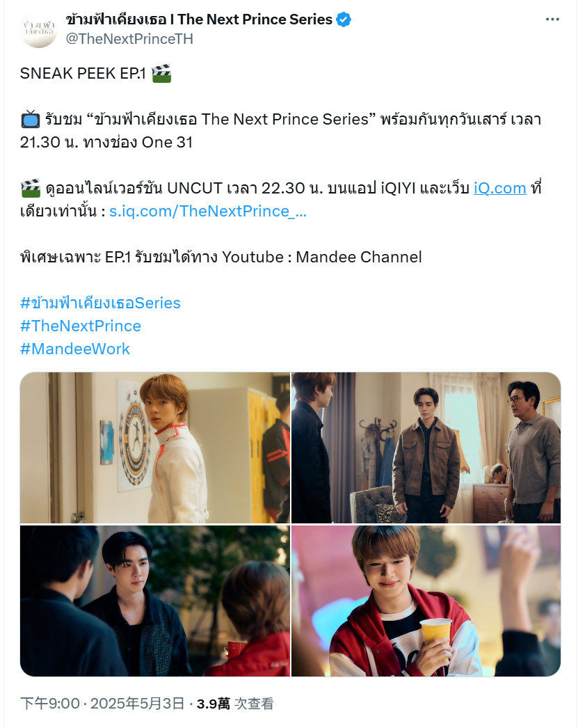The image size is (578, 728).
Task: Click the blue verified badge
Action: (x=344, y=19)
